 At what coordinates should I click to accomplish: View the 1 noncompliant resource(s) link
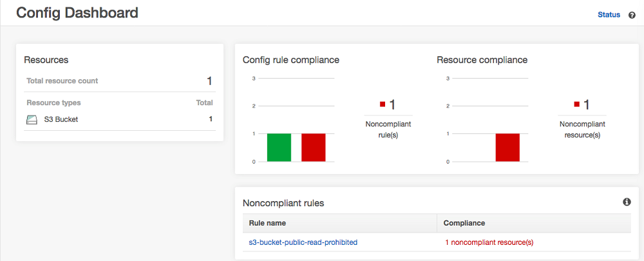pos(489,242)
